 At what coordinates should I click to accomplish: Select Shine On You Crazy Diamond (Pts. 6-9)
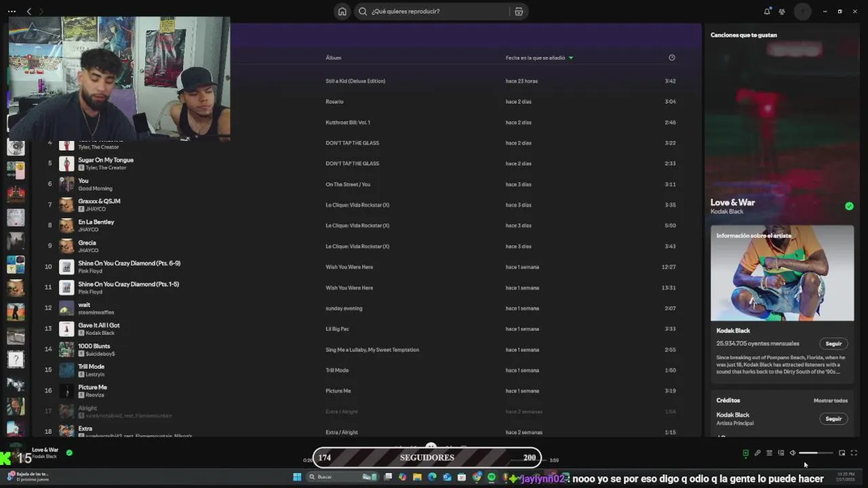click(x=129, y=264)
